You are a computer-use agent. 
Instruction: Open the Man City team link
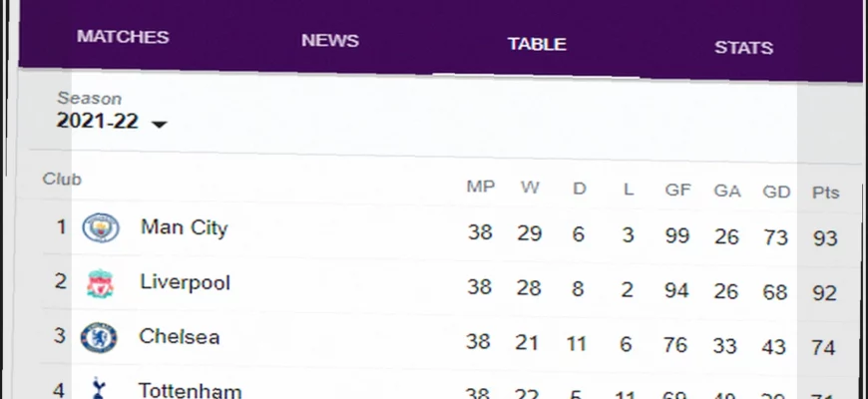pos(184,227)
